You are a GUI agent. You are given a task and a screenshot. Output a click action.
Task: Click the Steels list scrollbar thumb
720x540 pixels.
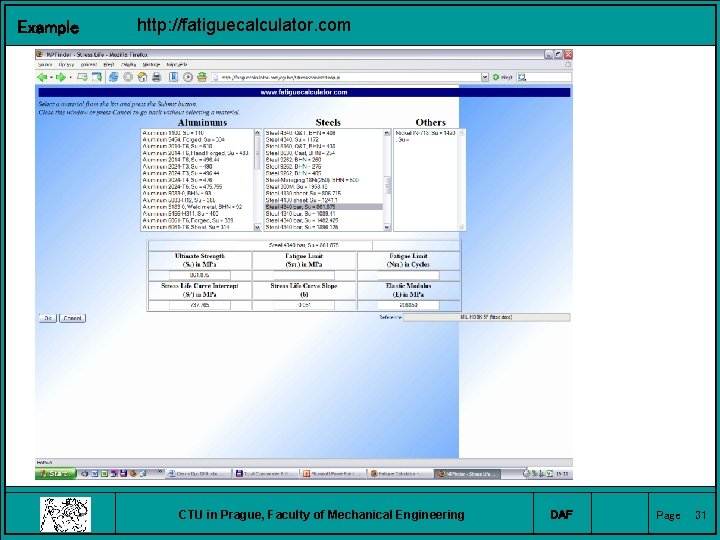[387, 185]
